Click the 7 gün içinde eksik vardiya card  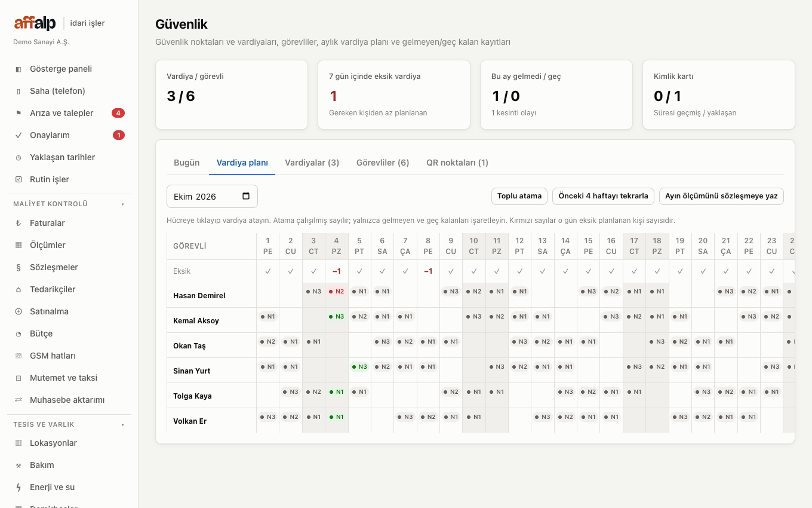coord(394,94)
